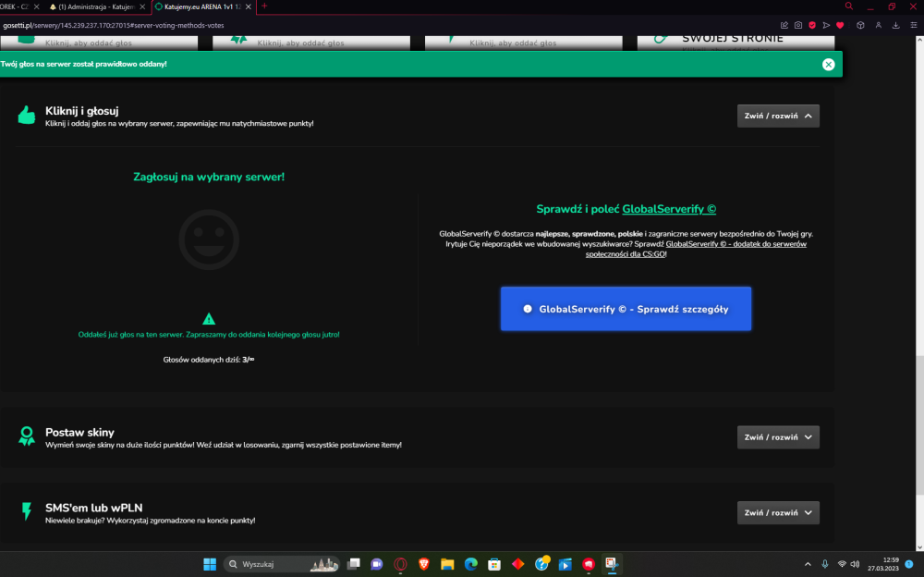Open the Wi-Fi network tray icon
Viewport: 924px width, 577px height.
pyautogui.click(x=842, y=564)
